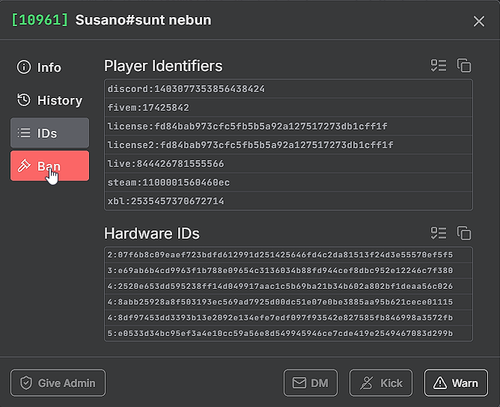
Task: Select hardware ID starting with 5:e0533
Action: pos(288,333)
